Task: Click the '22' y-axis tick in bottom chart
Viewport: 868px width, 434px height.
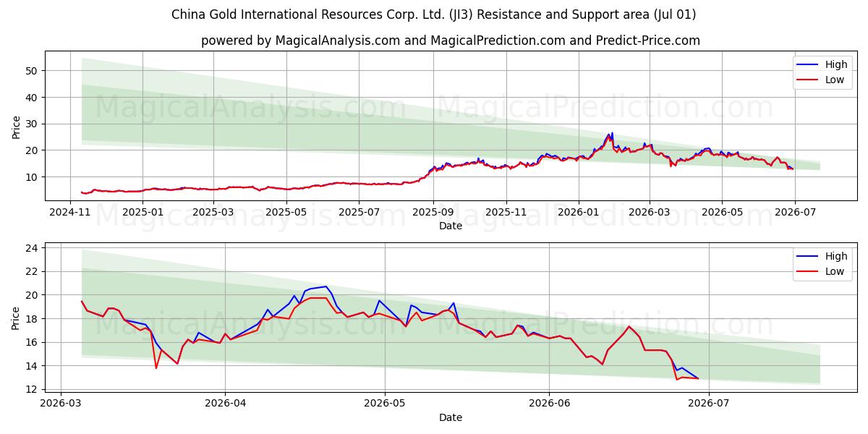Action: [x=33, y=271]
